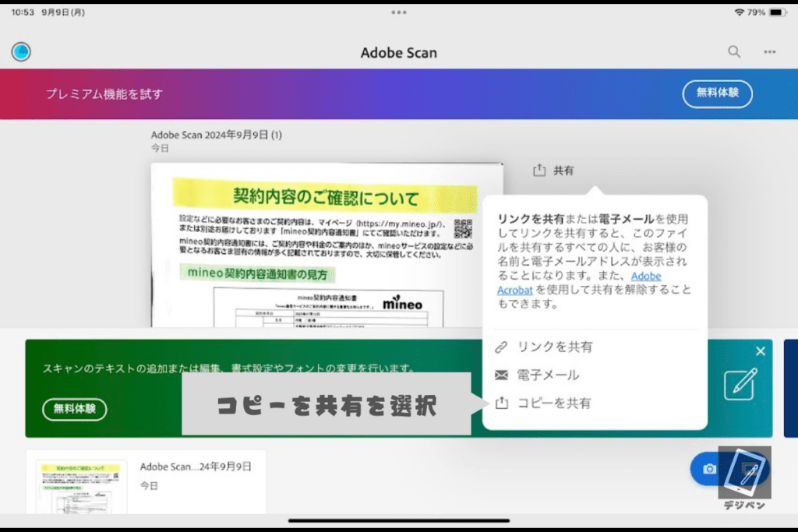The image size is (798, 532).
Task: Tap the share-box icon beside コピーを共有
Action: point(502,402)
